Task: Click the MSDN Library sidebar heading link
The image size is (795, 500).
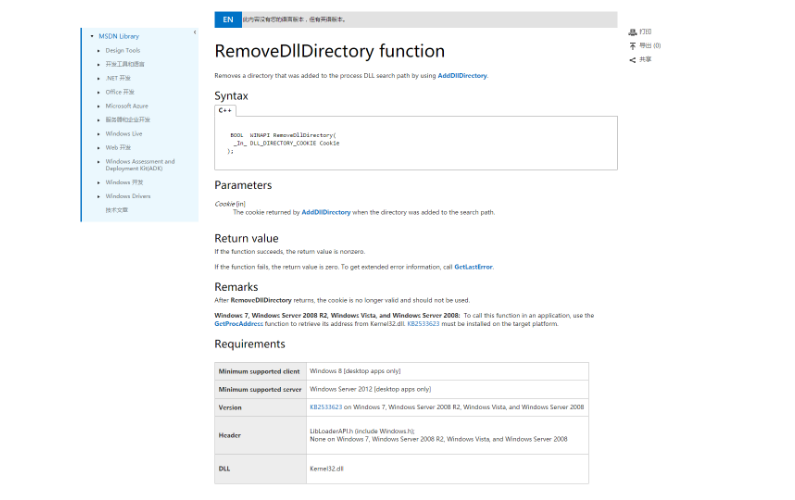Action: (119, 36)
